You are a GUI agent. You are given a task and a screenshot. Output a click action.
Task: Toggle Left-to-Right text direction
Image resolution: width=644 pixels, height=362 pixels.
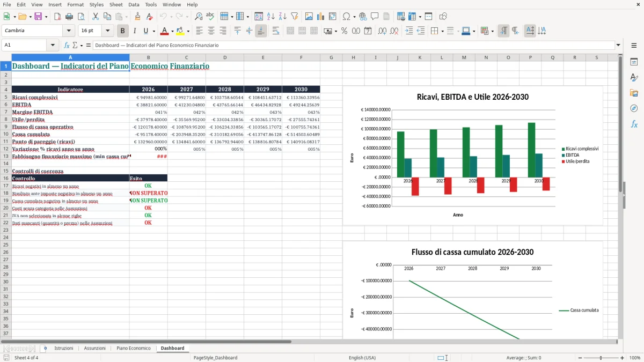pos(503,31)
